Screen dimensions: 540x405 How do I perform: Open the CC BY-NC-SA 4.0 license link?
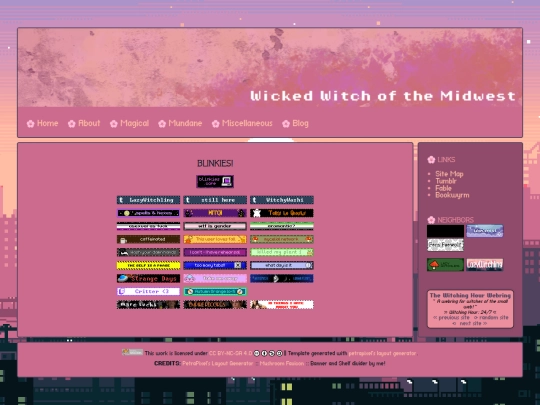(x=230, y=353)
